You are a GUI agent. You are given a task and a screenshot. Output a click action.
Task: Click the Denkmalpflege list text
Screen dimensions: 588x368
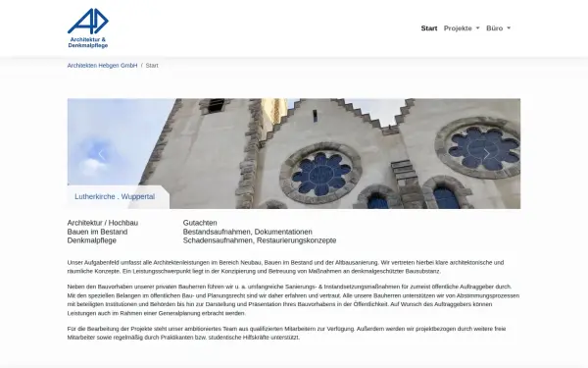click(x=92, y=240)
